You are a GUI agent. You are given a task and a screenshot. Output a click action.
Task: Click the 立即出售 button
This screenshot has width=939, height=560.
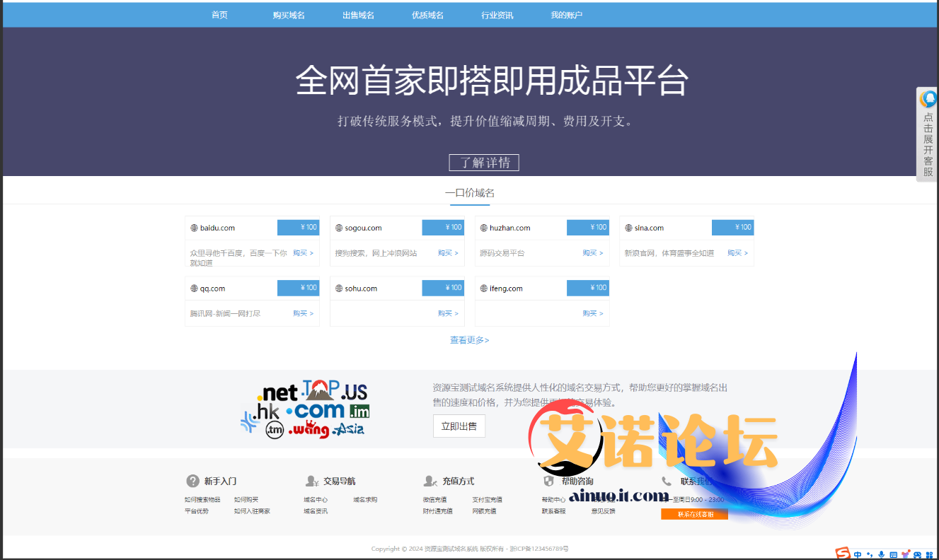[x=459, y=426]
